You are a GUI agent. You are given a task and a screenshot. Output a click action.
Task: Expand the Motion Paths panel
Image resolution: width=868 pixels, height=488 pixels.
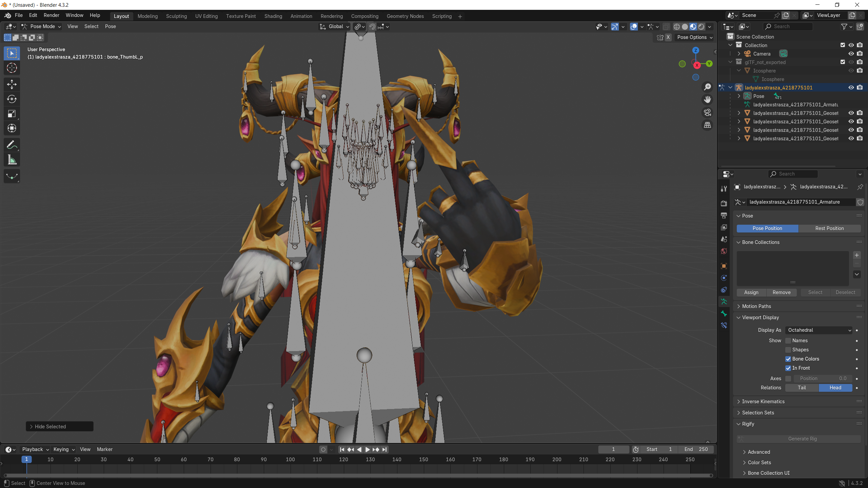click(756, 306)
